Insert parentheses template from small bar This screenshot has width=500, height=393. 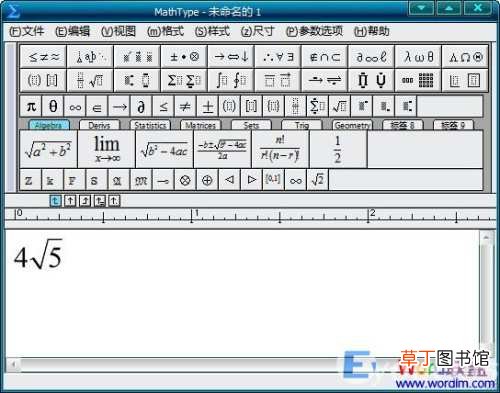tap(229, 107)
